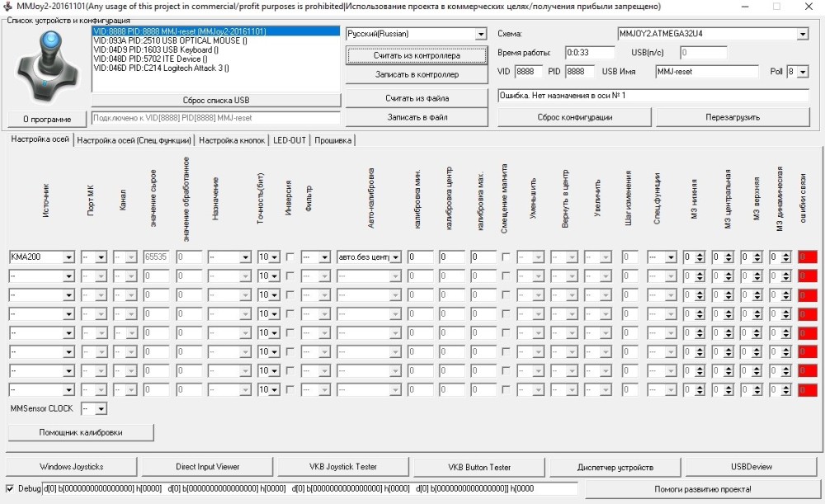The image size is (825, 504).
Task: Enable Инверсия checkbox in the KMA200 row
Action: point(290,257)
